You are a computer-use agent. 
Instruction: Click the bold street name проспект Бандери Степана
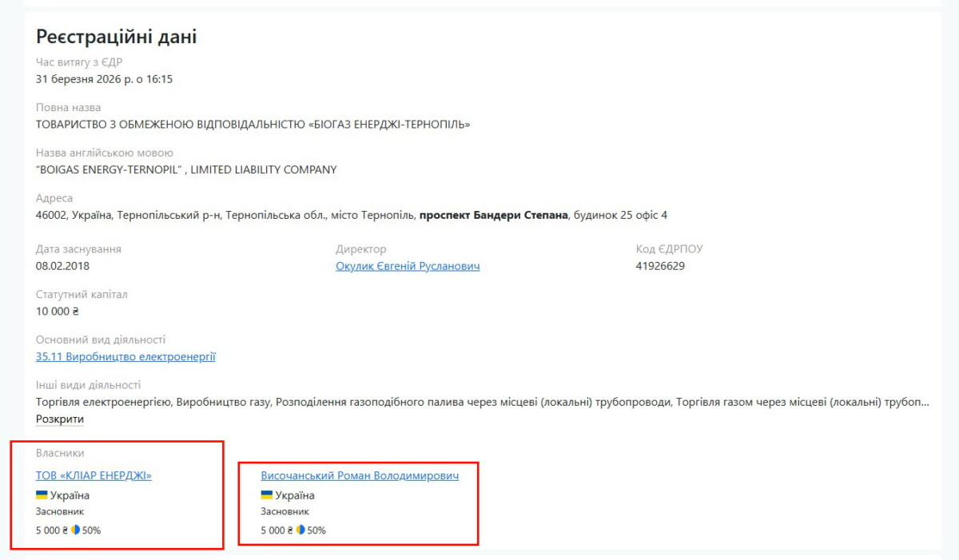click(493, 215)
